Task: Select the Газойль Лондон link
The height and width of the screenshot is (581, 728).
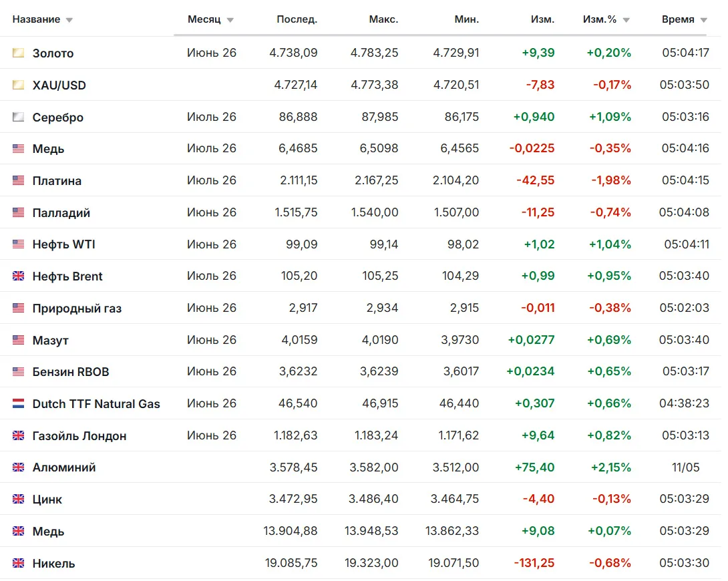Action: [79, 436]
